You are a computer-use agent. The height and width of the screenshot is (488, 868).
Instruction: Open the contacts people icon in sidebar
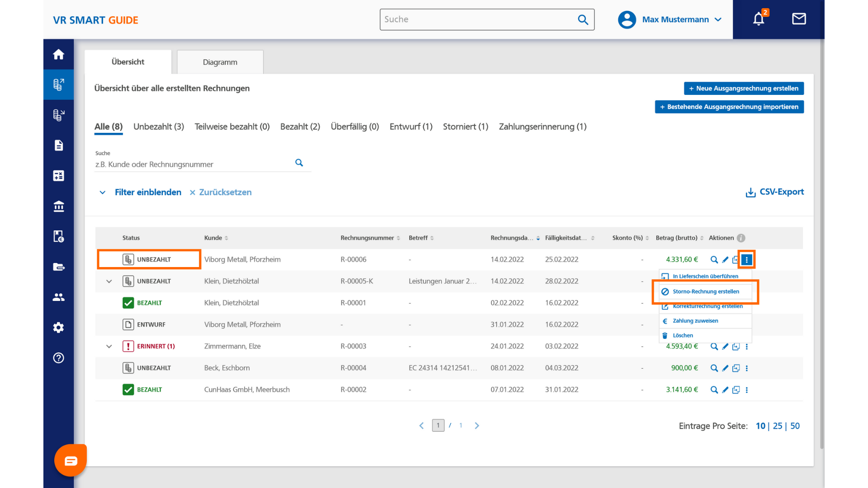[58, 297]
